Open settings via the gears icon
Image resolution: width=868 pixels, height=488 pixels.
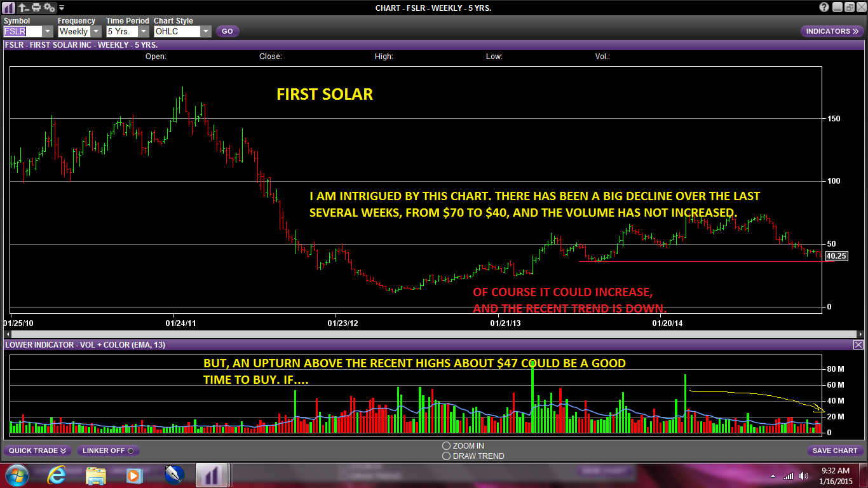tap(49, 8)
